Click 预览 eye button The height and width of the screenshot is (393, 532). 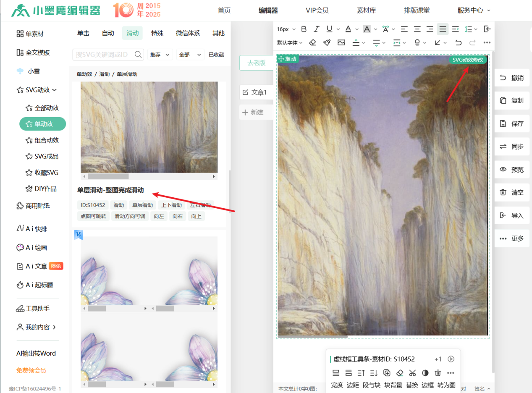pos(512,170)
